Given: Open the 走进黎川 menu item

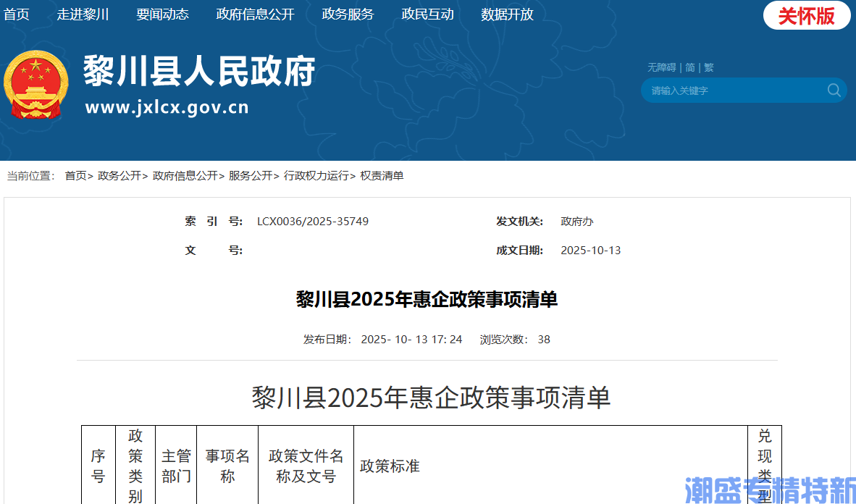Looking at the screenshot, I should [83, 14].
